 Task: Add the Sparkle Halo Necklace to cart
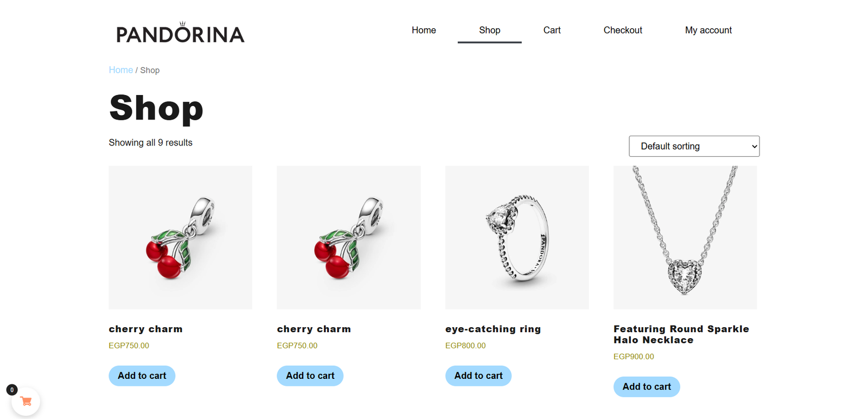646,386
